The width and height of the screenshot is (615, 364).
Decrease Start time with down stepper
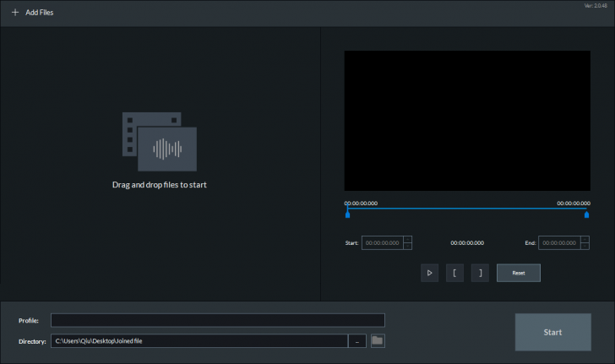pyautogui.click(x=407, y=247)
